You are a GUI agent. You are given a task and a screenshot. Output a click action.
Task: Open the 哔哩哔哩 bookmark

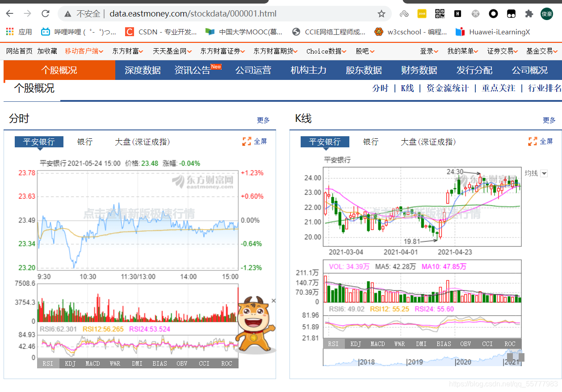click(x=79, y=32)
